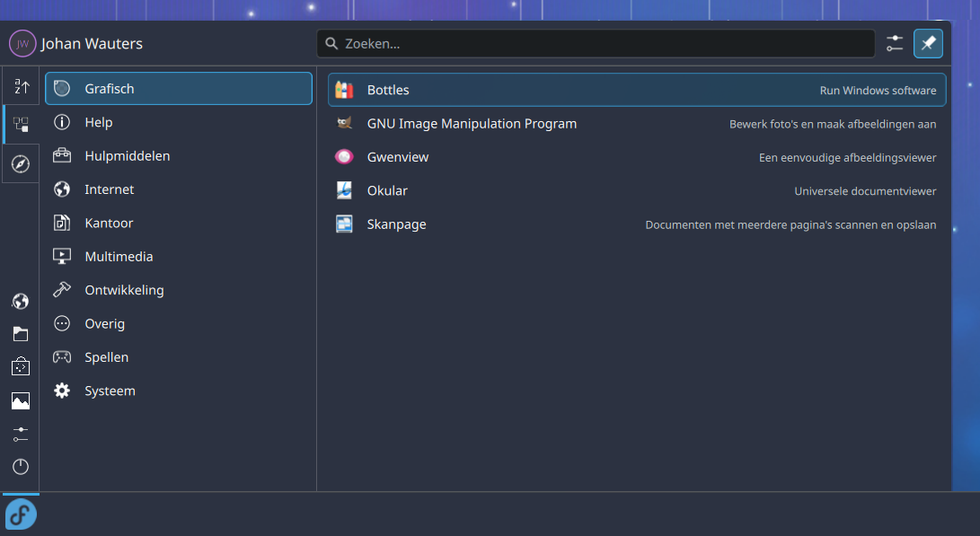
Task: Click the image viewer sidebar icon
Action: [x=21, y=400]
